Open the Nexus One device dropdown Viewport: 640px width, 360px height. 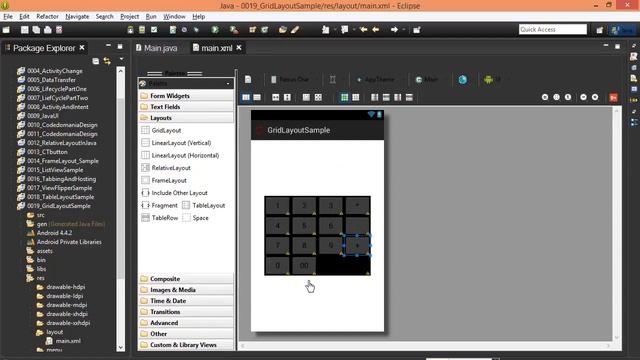pyautogui.click(x=293, y=80)
